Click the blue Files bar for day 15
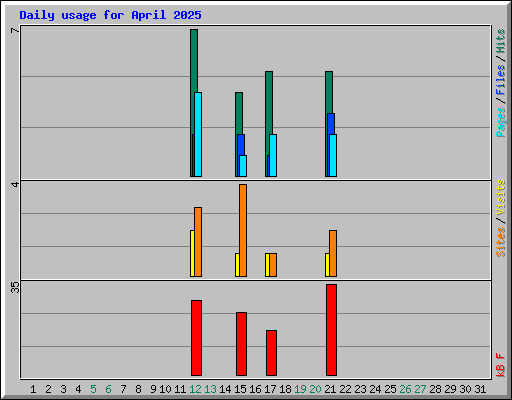Screen dimensions: 512x400 241,145
